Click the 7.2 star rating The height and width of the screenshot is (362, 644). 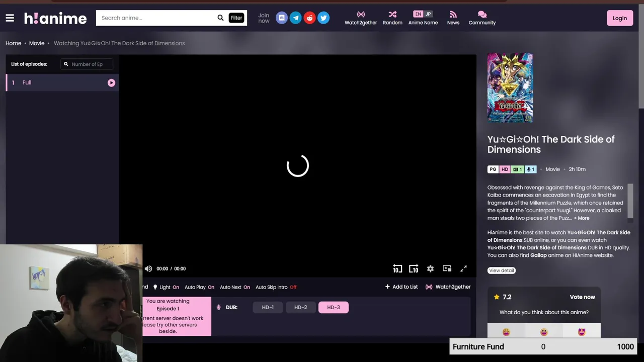click(502, 297)
